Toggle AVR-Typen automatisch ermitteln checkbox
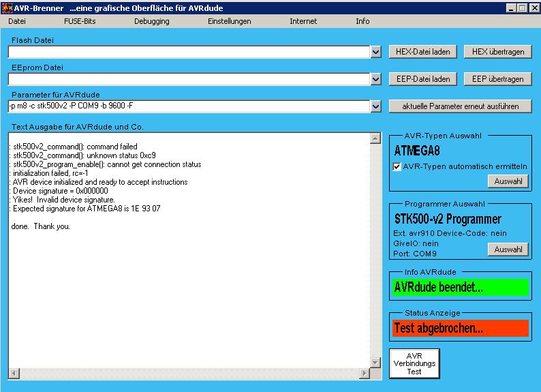The height and width of the screenshot is (392, 541). pos(397,167)
